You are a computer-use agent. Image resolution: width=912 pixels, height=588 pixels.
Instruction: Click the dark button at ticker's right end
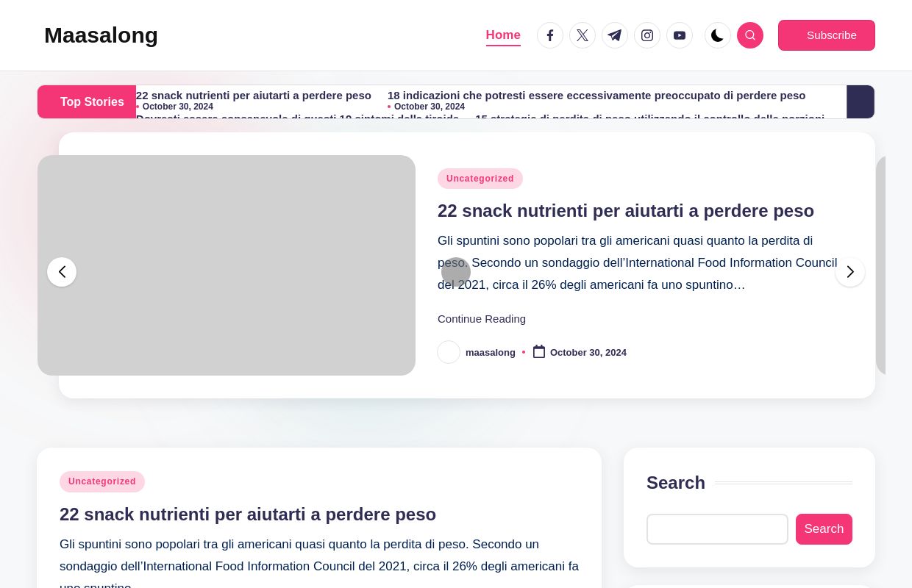point(861,101)
